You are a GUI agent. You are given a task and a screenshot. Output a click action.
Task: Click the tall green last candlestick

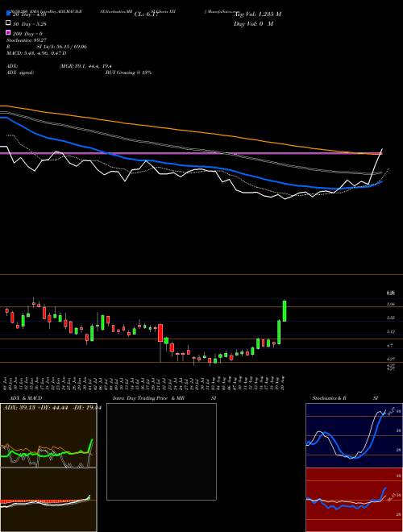click(x=285, y=311)
